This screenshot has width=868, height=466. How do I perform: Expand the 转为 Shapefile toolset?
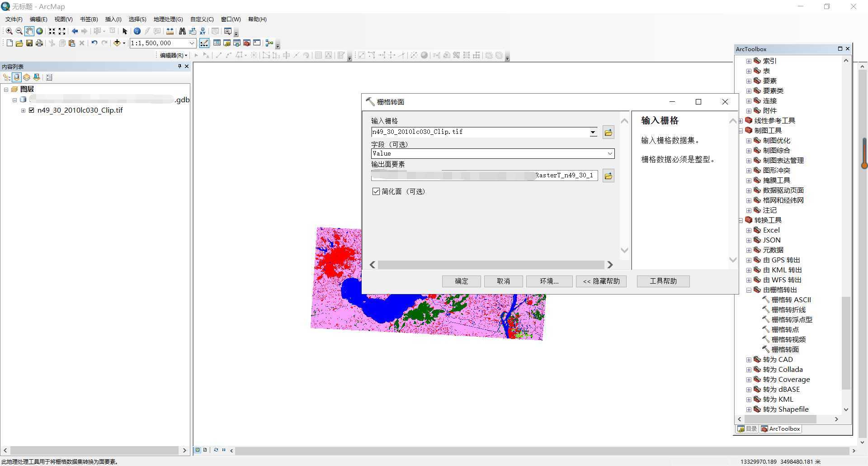[749, 409]
